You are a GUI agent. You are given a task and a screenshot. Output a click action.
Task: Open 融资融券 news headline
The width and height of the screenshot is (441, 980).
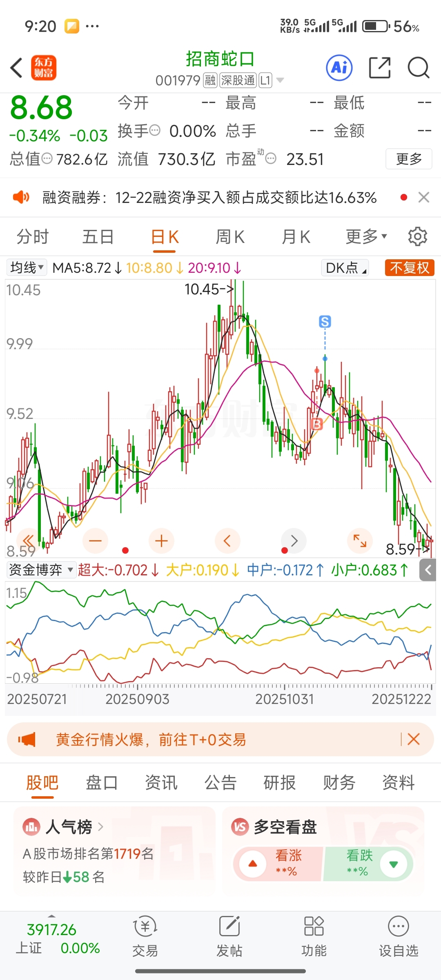point(209,198)
